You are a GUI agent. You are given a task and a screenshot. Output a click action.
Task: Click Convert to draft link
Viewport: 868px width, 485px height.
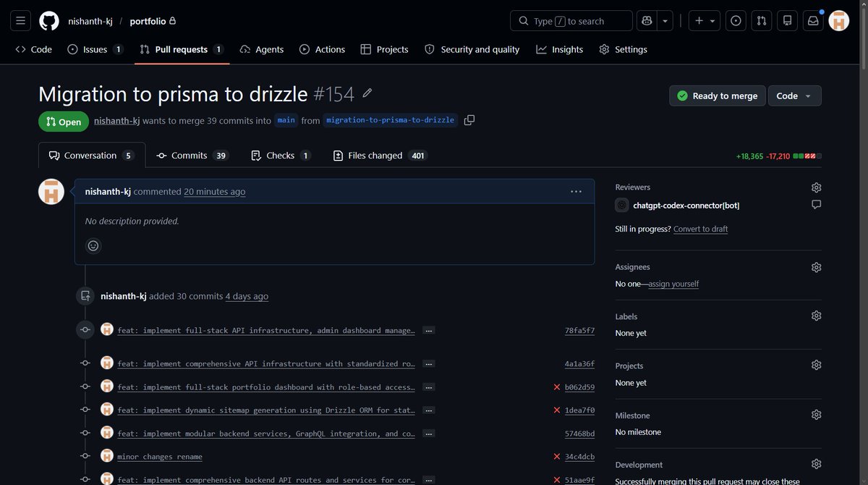(700, 229)
